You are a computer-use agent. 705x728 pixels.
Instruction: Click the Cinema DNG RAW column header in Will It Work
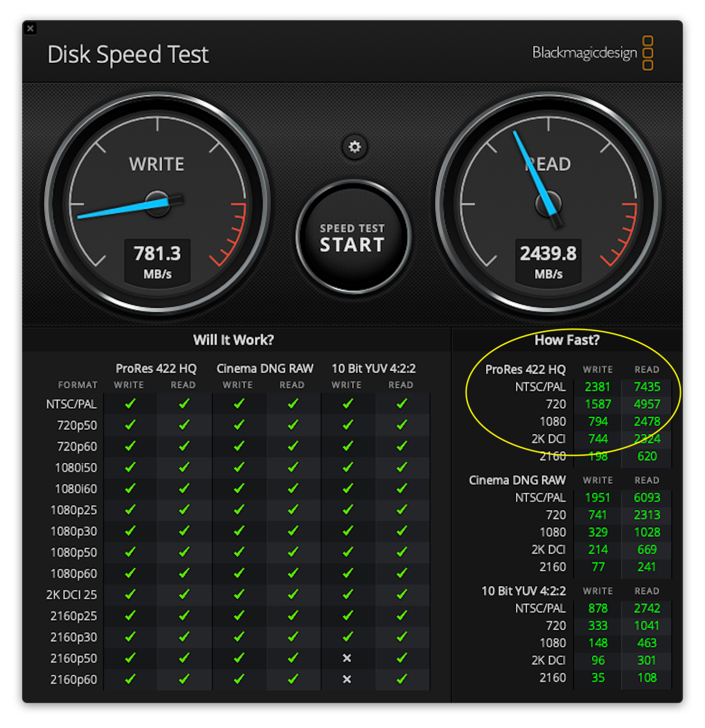(x=265, y=369)
